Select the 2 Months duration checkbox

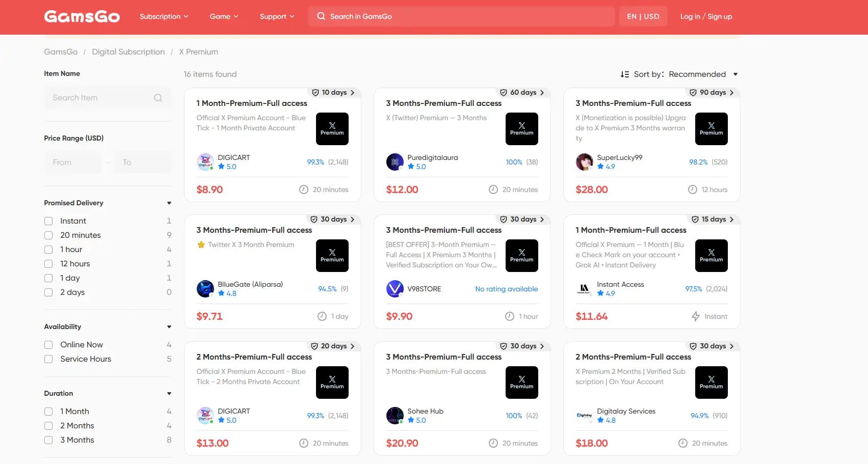pyautogui.click(x=48, y=426)
